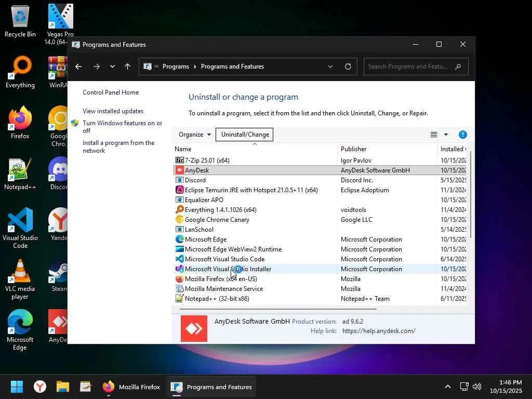Open View installed updates link

pyautogui.click(x=113, y=111)
